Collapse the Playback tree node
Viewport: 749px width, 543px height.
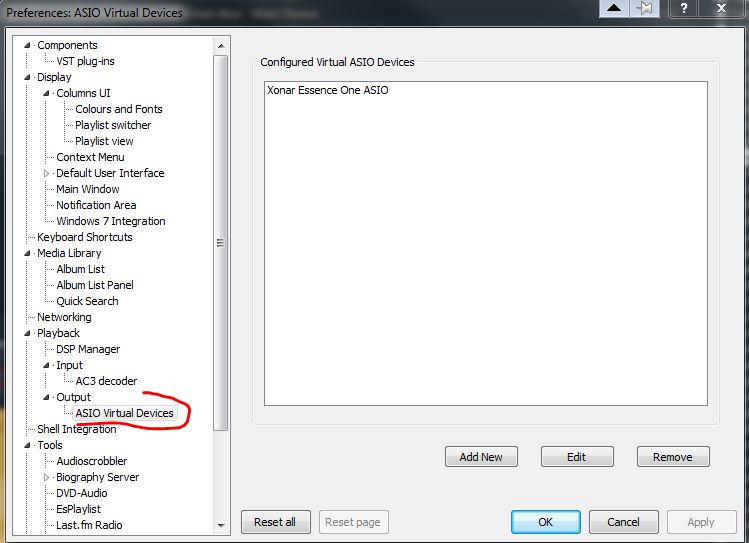(x=27, y=333)
